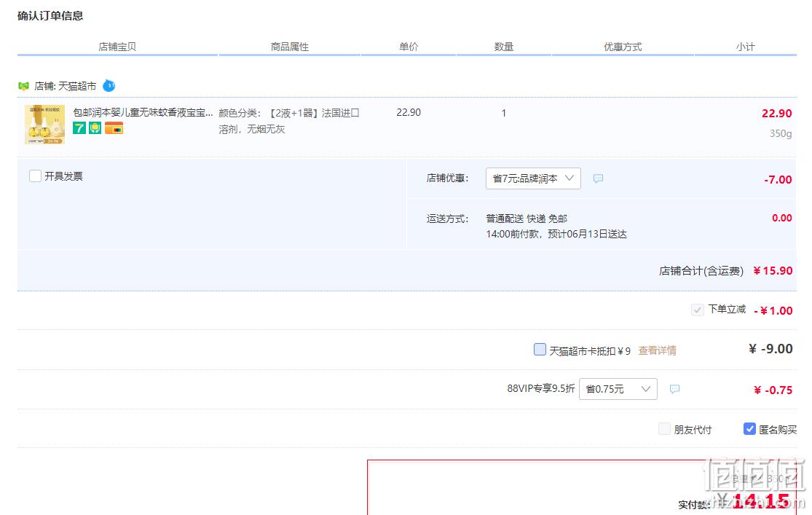Open the 省0.75元 88VIP discount dropdown
The width and height of the screenshot is (812, 515).
[618, 388]
